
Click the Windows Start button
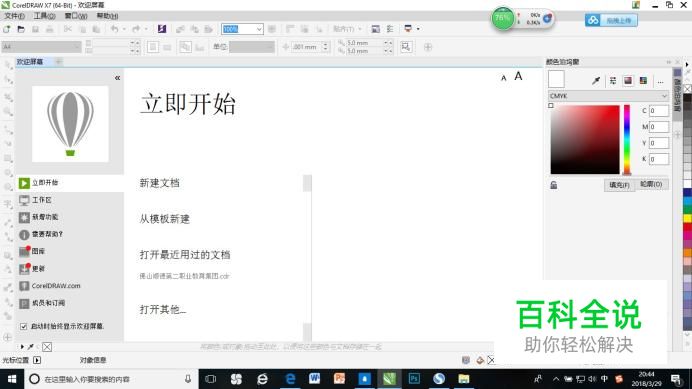point(12,379)
